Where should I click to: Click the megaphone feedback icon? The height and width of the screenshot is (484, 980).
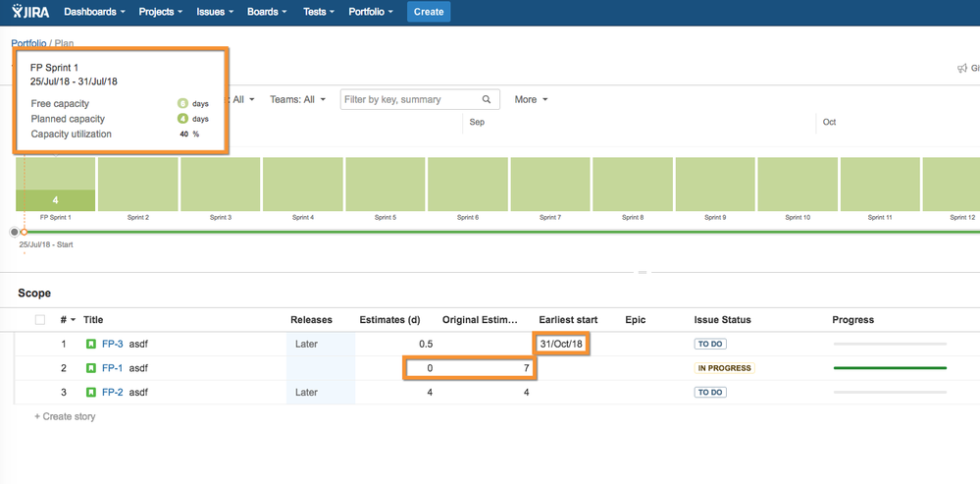point(962,68)
